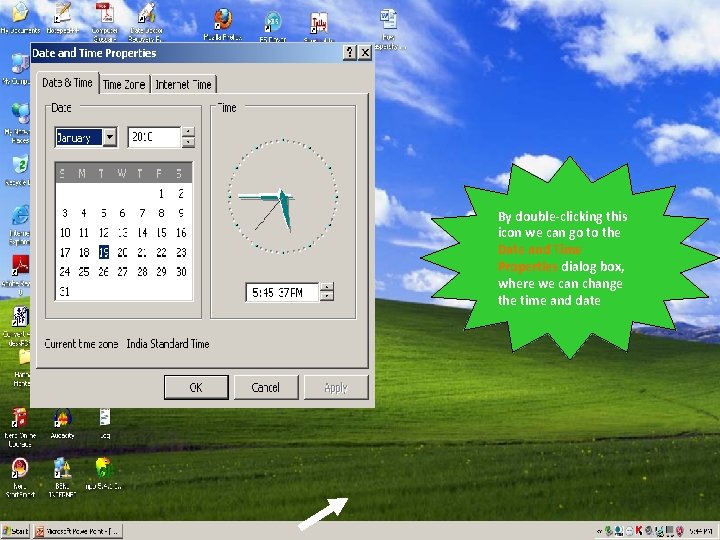Image resolution: width=720 pixels, height=540 pixels.
Task: Select the Word document icon on the desktop
Action: (388, 28)
